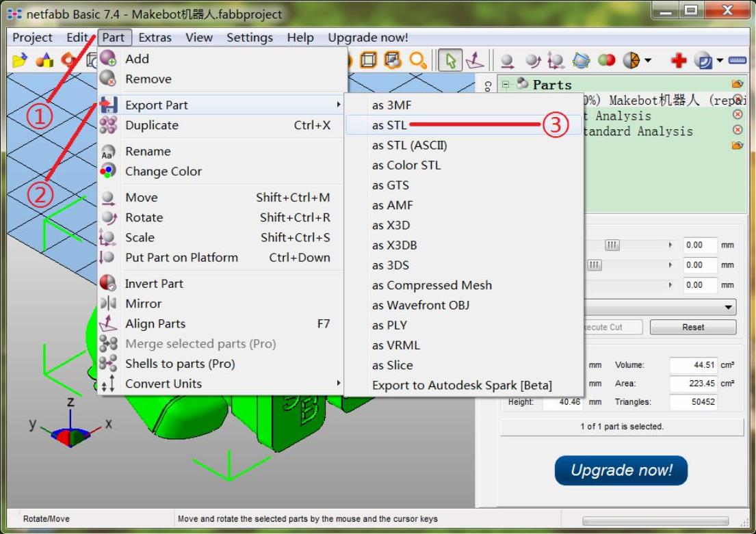Screen dimensions: 756x534
Task: Expand the Convert Units submenu
Action: click(223, 384)
